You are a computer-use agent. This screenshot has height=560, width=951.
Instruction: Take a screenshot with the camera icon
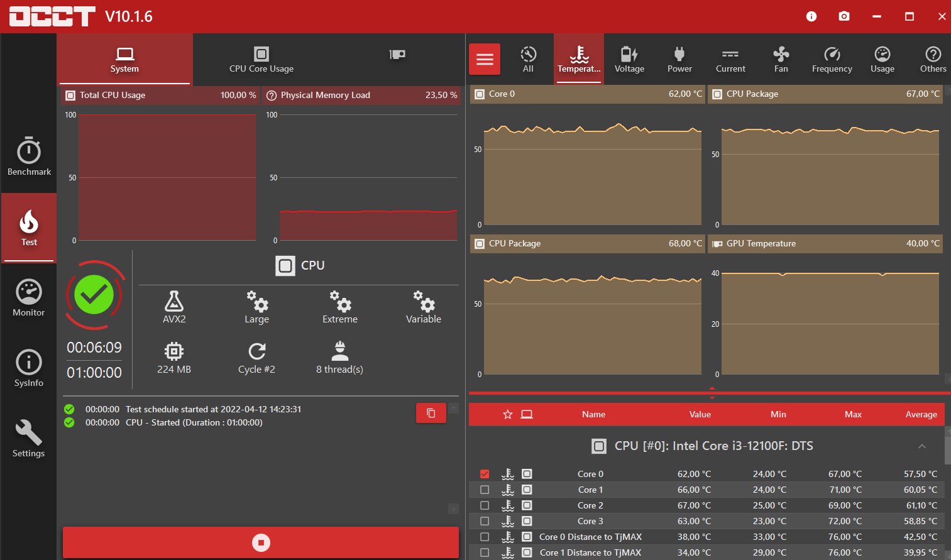point(844,16)
